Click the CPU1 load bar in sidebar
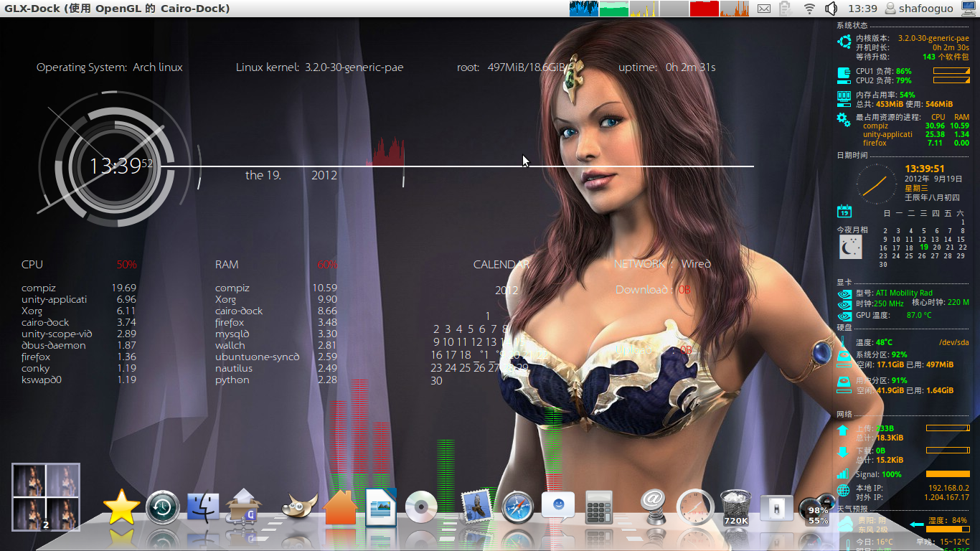Image resolution: width=980 pixels, height=551 pixels. (951, 71)
